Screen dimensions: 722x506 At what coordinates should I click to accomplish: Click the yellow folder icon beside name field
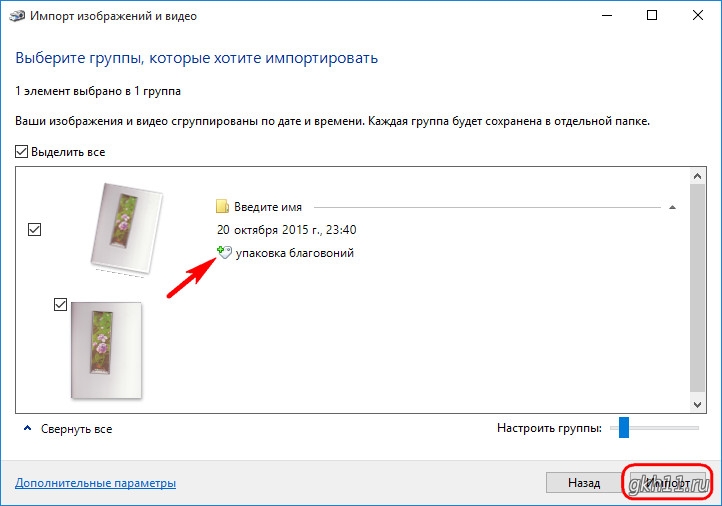[x=223, y=207]
